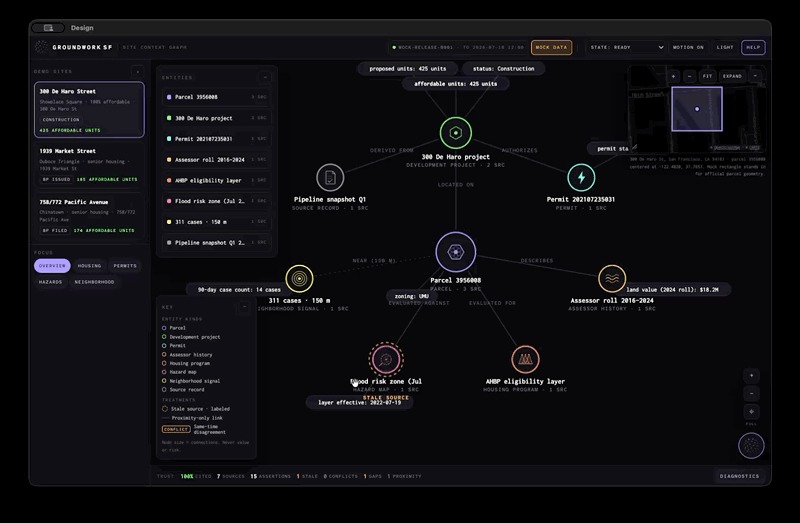Click '7 Sources' in the trust bar

231,476
